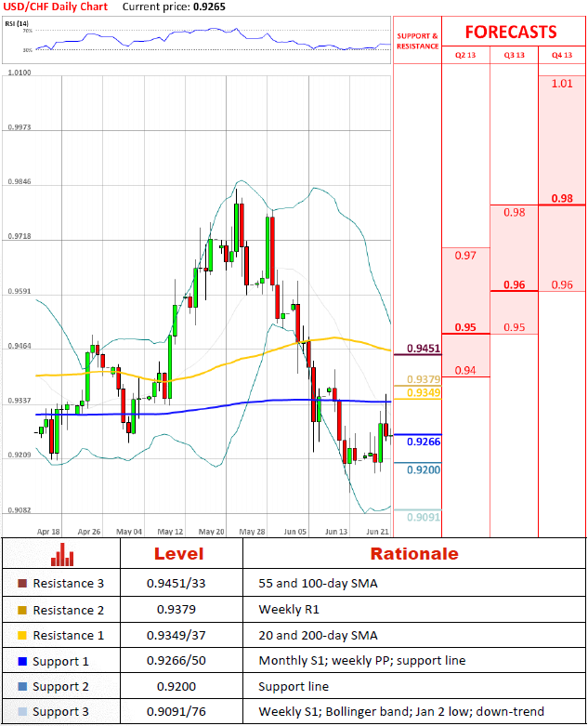The height and width of the screenshot is (726, 588).
Task: Click the Level column header
Action: [178, 554]
